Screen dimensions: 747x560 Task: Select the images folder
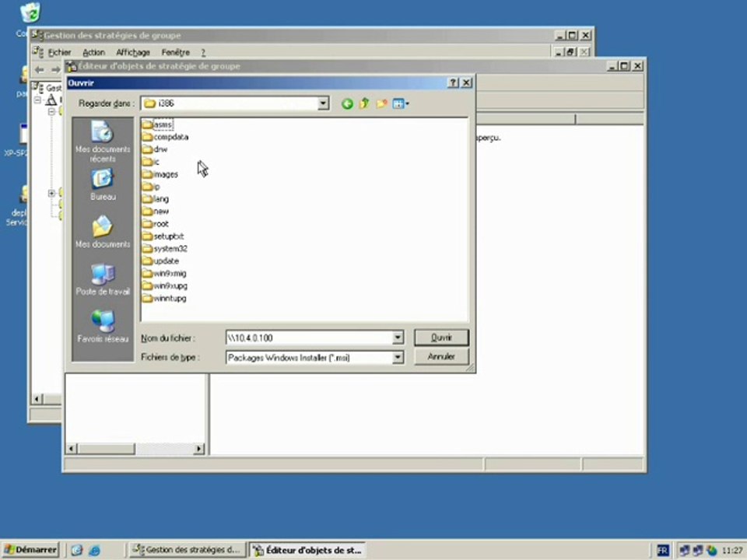point(160,174)
